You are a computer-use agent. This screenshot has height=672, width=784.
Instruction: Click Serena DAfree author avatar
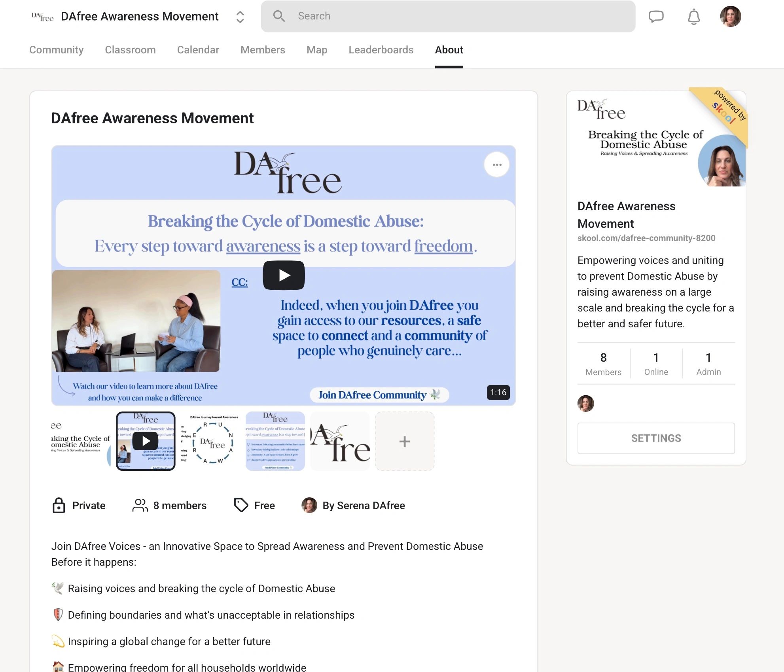[309, 505]
